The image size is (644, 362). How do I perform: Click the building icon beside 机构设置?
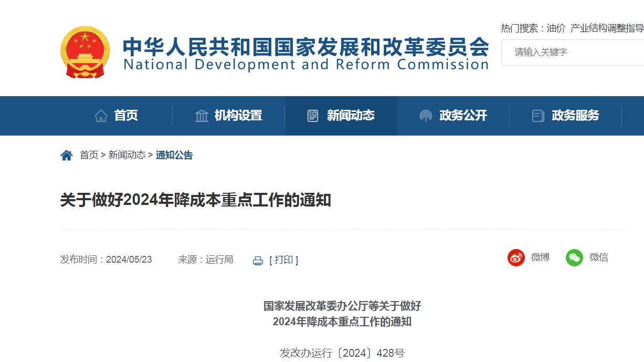202,116
